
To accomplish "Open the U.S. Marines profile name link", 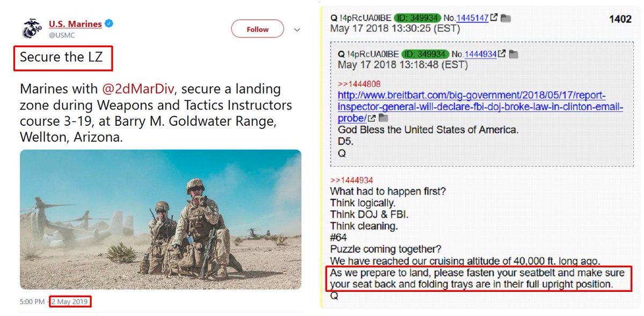I will coord(75,24).
